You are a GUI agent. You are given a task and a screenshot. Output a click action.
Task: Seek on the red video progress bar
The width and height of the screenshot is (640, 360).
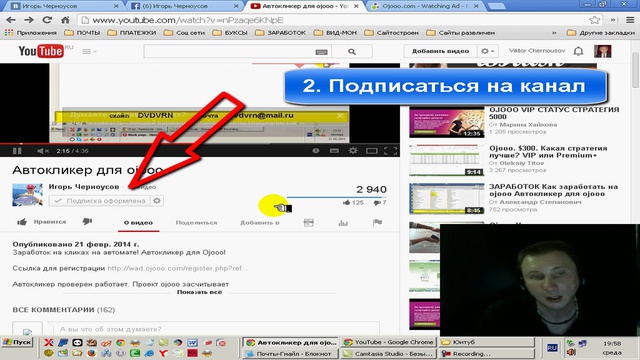click(x=200, y=144)
